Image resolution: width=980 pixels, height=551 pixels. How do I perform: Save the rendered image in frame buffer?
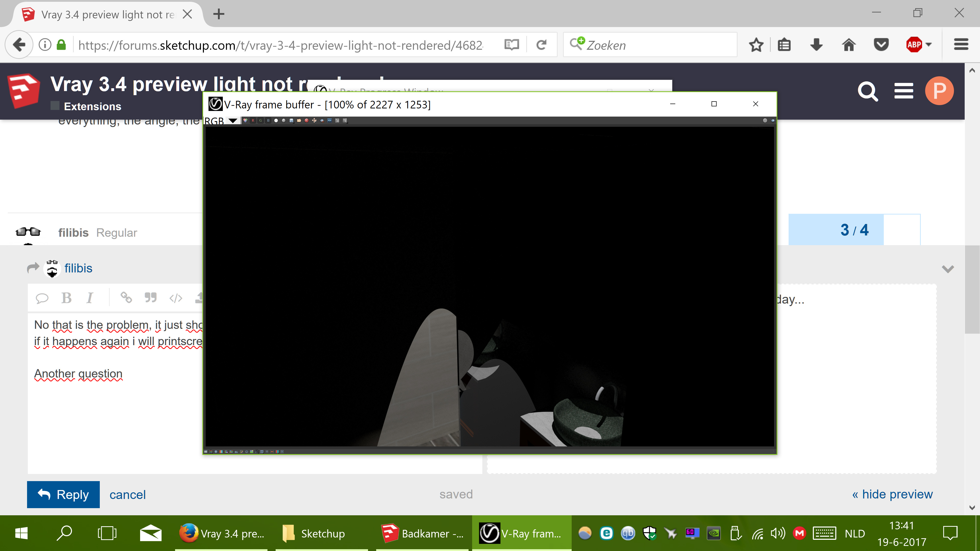[291, 121]
